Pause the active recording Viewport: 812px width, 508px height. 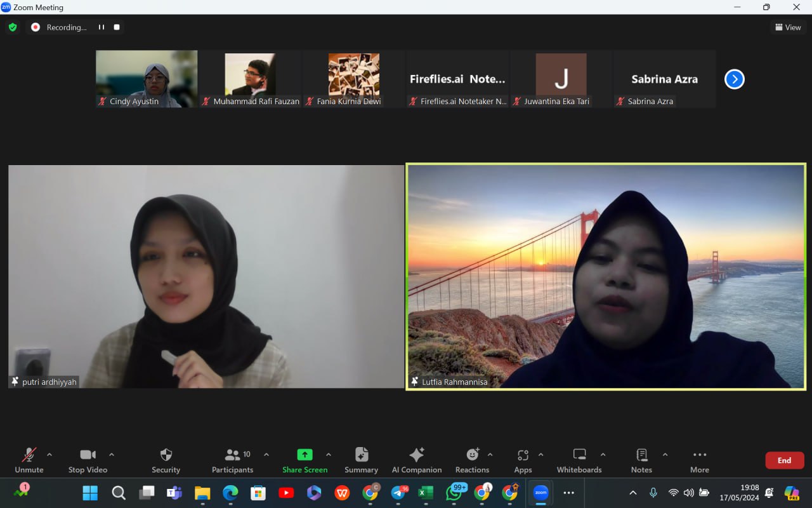(x=101, y=27)
